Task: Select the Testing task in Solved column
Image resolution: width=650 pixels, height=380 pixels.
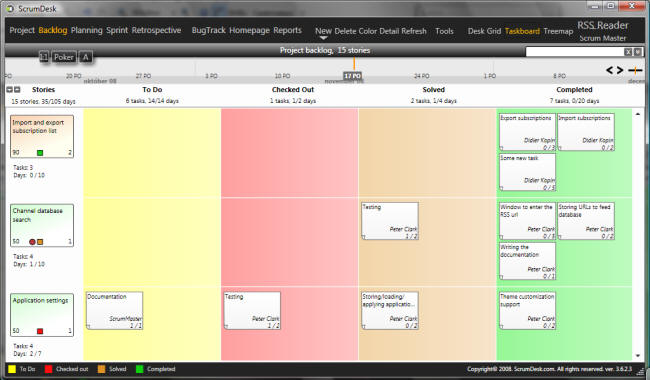Action: click(390, 221)
